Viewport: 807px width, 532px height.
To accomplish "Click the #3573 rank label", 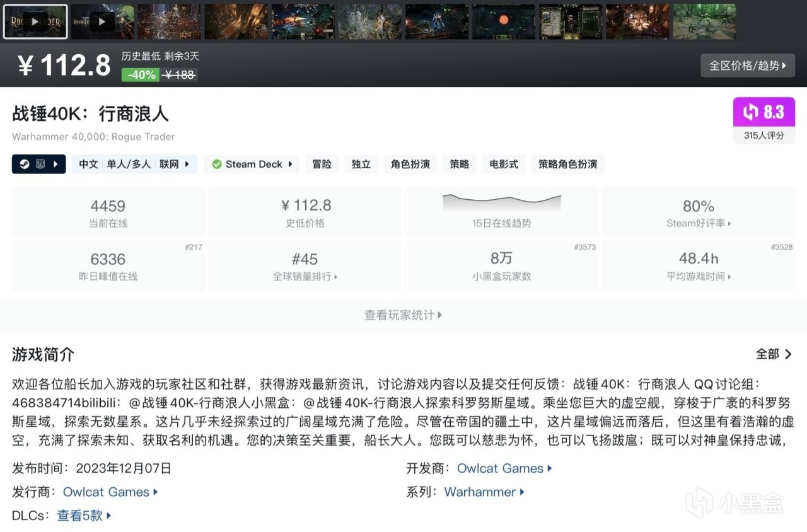I will (585, 247).
